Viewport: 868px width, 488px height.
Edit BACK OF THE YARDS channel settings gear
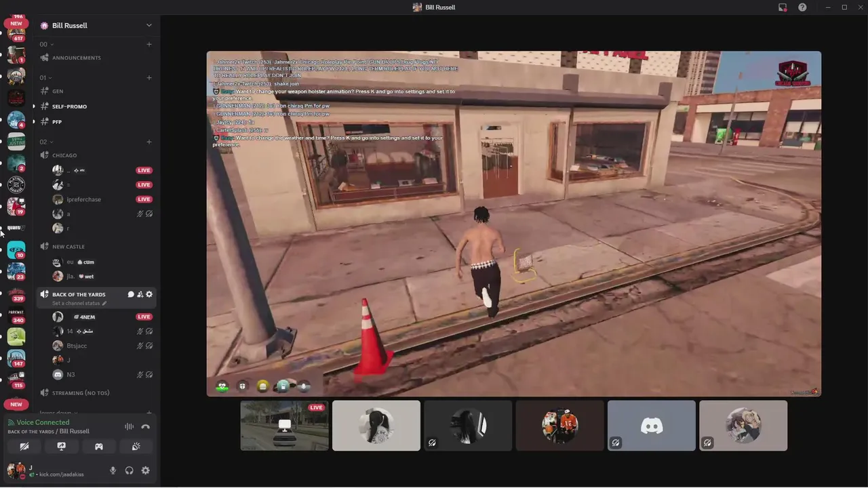[x=149, y=294]
